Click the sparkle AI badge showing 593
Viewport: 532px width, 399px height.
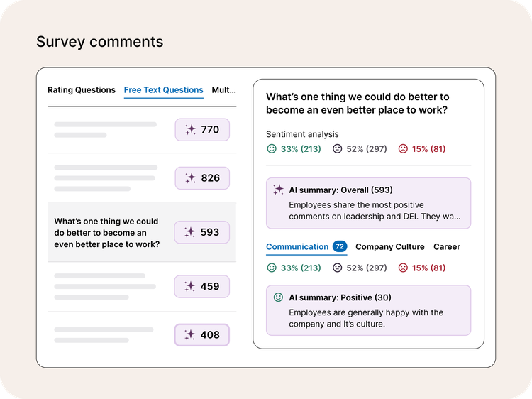tap(202, 232)
